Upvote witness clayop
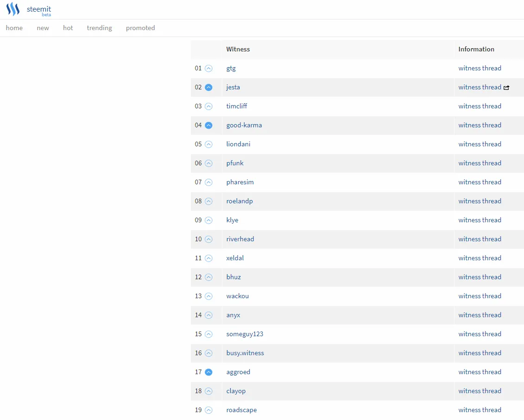Screen dimensions: 524x420 coord(208,391)
